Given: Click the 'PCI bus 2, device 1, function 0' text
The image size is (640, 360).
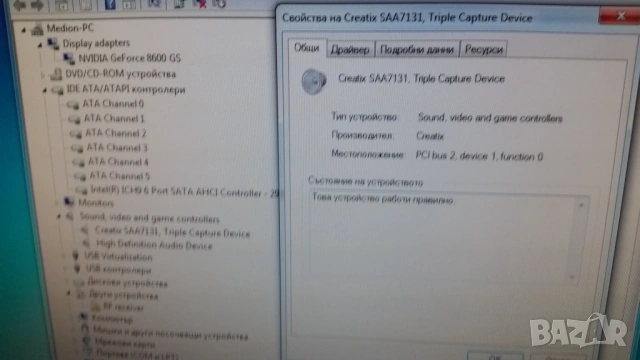Looking at the screenshot, I should (479, 156).
